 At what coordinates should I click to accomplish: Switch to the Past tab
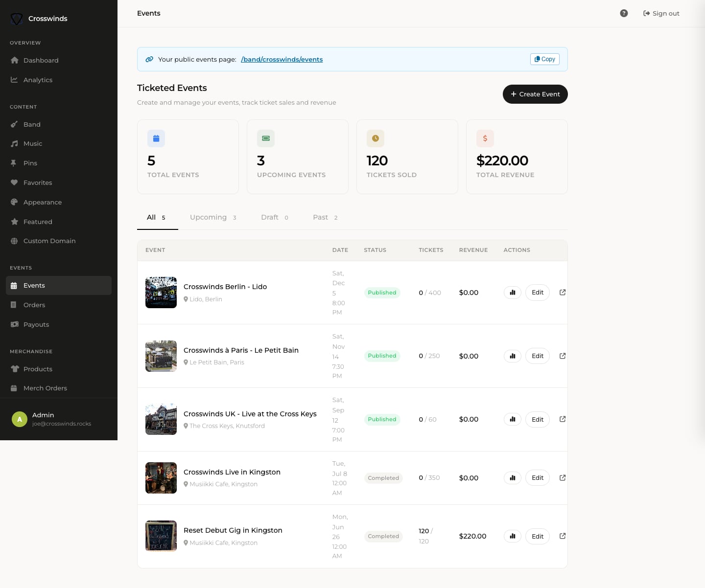(x=326, y=217)
